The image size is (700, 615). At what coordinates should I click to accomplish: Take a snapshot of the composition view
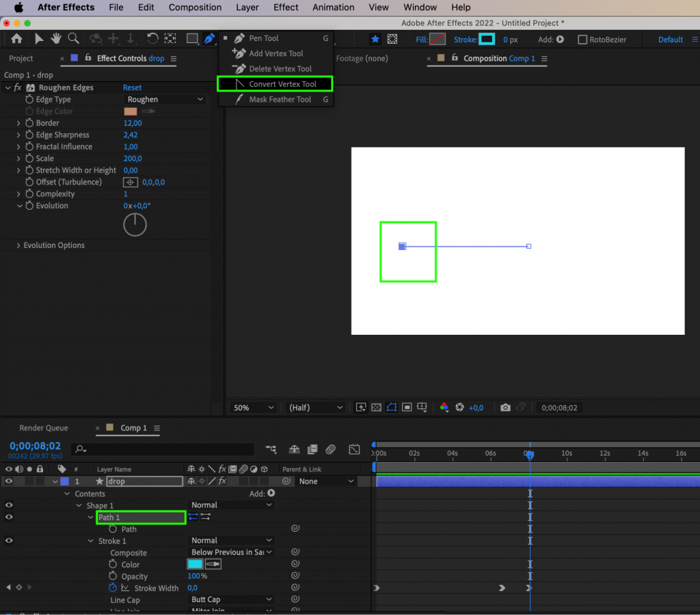(x=505, y=407)
